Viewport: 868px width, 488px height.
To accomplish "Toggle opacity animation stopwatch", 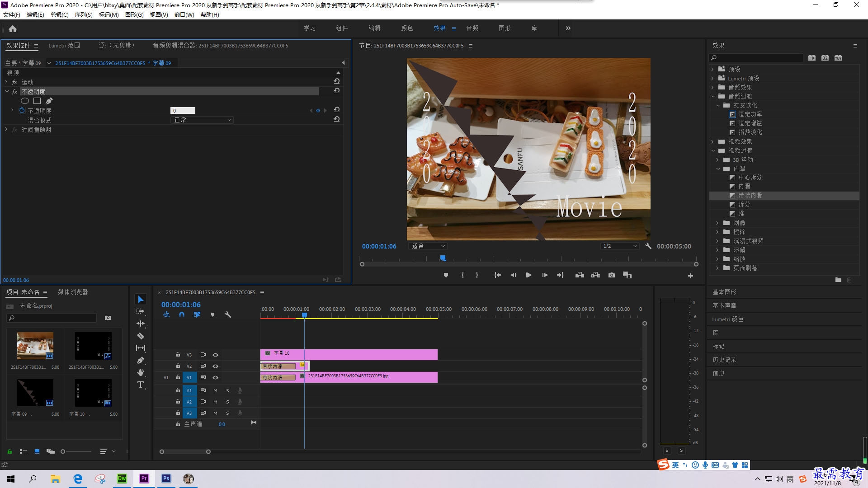I will pyautogui.click(x=22, y=110).
